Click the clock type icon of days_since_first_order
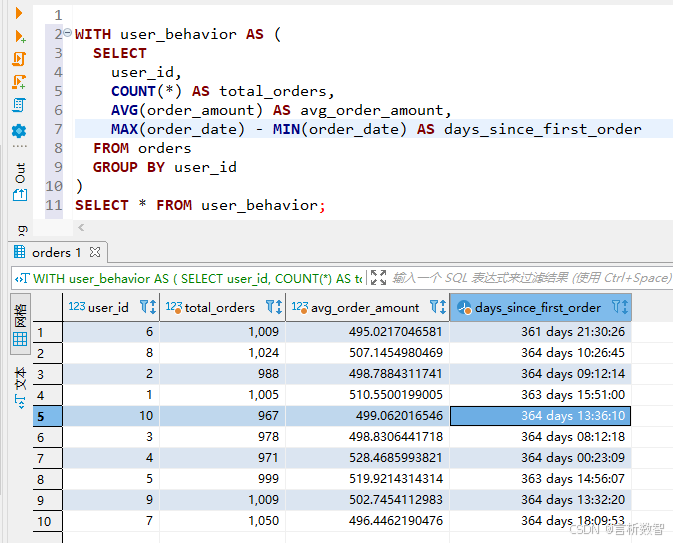This screenshot has height=543, width=673. pos(464,307)
